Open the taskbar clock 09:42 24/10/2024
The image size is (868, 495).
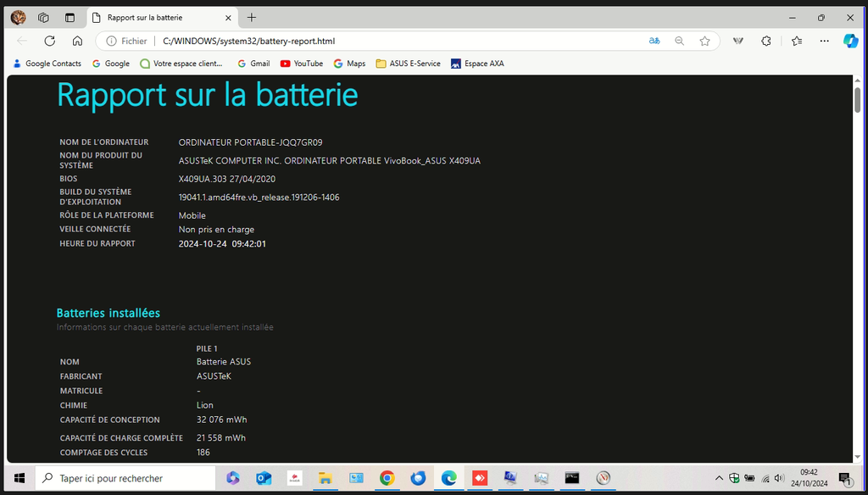click(809, 478)
